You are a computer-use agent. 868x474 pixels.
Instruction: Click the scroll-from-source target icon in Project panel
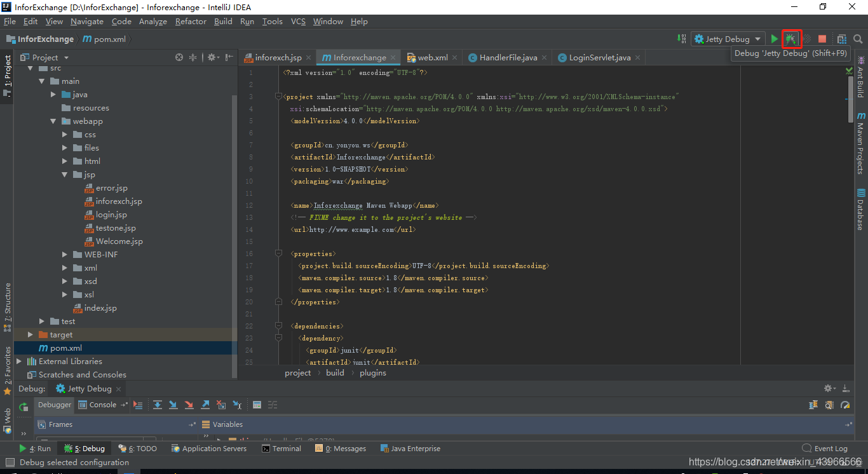point(179,57)
